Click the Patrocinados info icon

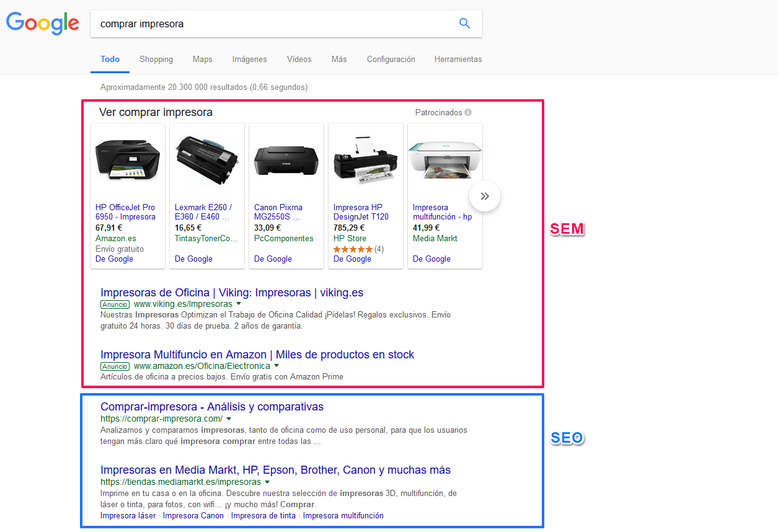tap(468, 112)
